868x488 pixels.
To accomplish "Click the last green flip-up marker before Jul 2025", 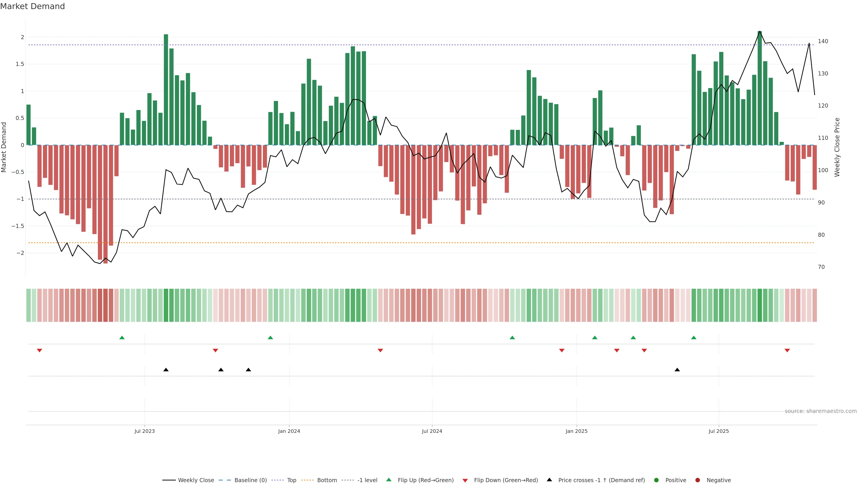I will pyautogui.click(x=693, y=338).
